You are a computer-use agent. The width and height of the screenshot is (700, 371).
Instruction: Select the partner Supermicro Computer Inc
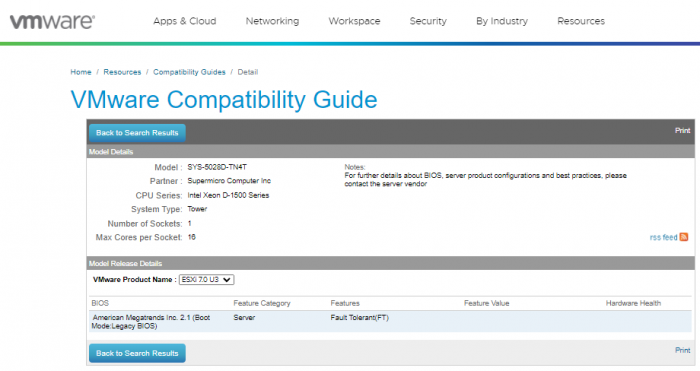(x=229, y=181)
